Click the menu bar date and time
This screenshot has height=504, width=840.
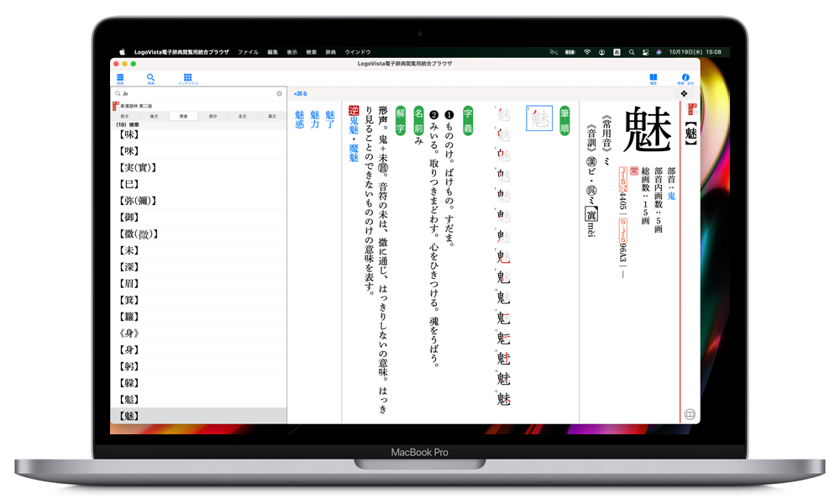(x=695, y=52)
